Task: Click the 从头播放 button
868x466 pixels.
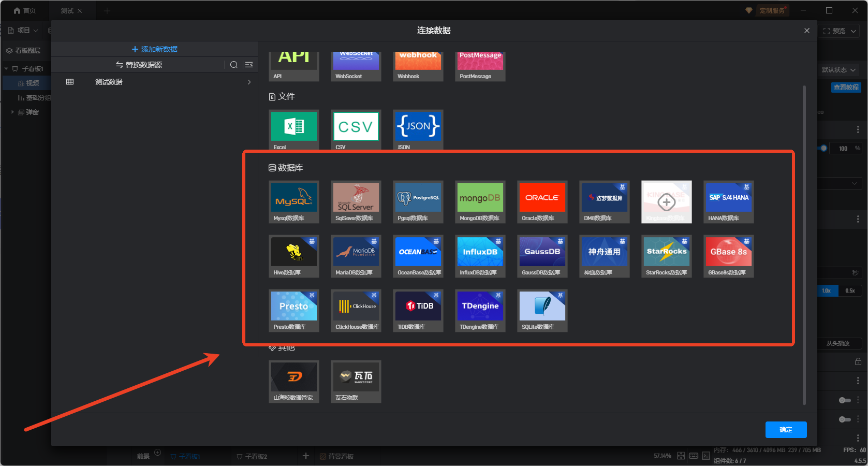Action: point(838,343)
